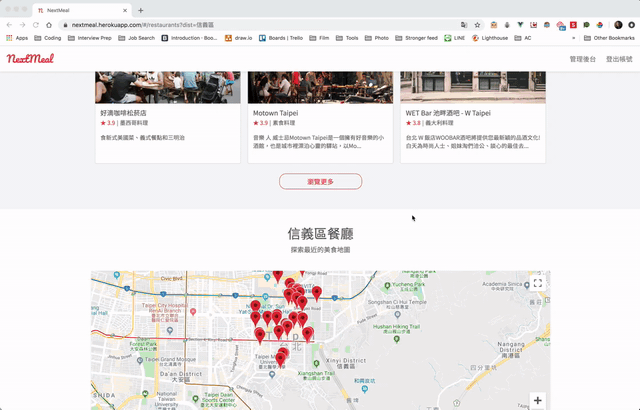Screen dimensions: 640x410
Task: Open the draw.io bookmark
Action: 239,38
